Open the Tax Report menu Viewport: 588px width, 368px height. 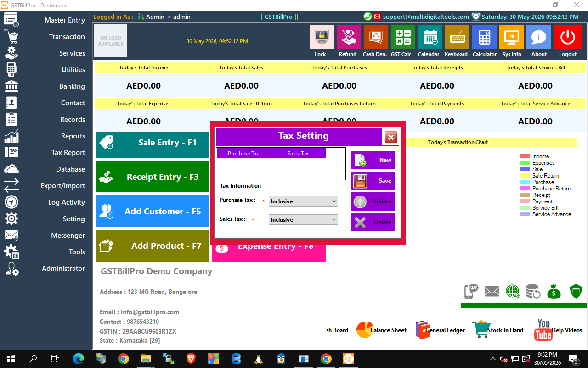coord(68,153)
